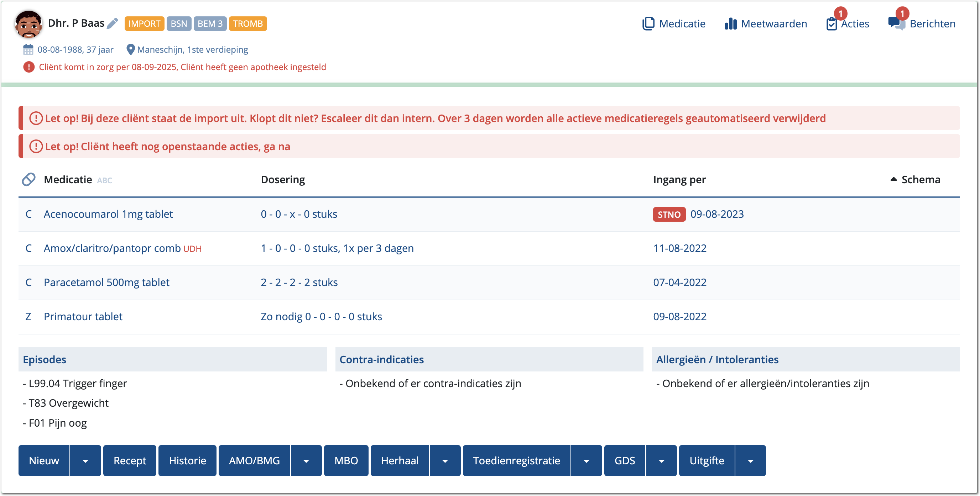980x496 pixels.
Task: Open the AMO/BMG dropdown arrow
Action: [306, 461]
